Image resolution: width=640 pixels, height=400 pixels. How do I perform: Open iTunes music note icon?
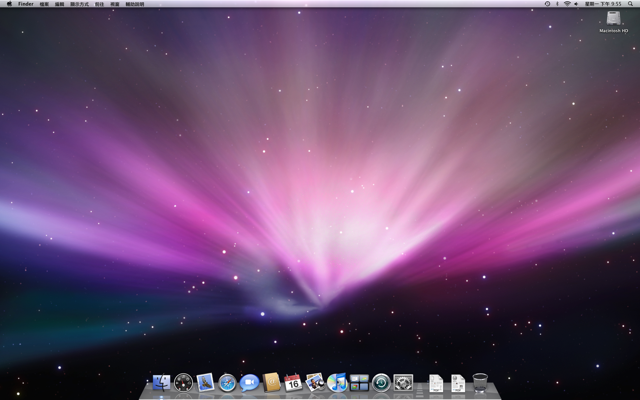click(x=337, y=382)
